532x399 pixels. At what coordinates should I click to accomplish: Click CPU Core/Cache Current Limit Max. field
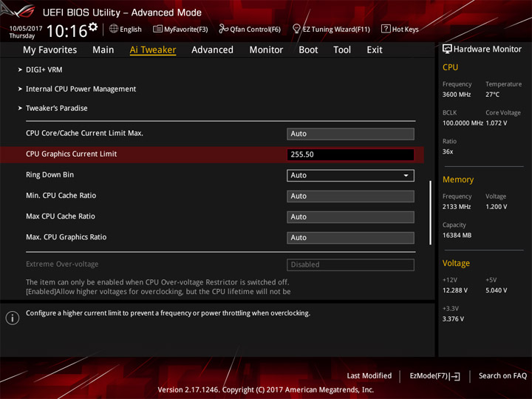tap(350, 134)
